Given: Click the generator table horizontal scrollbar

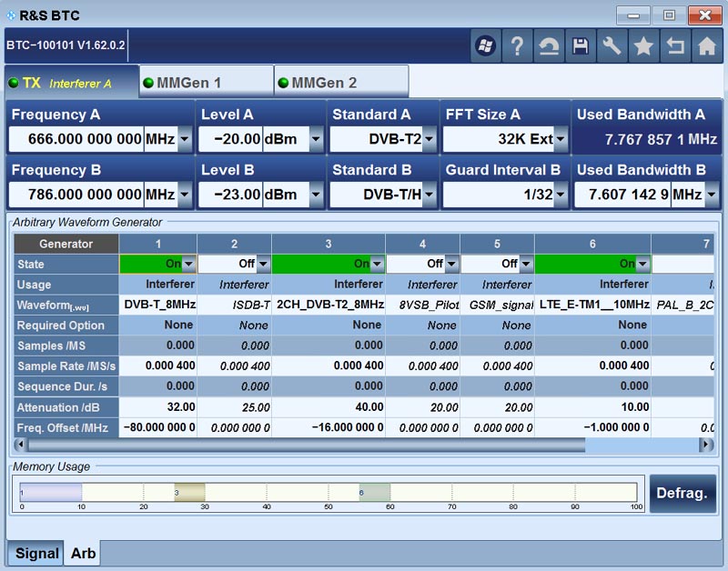Looking at the screenshot, I should (x=307, y=445).
